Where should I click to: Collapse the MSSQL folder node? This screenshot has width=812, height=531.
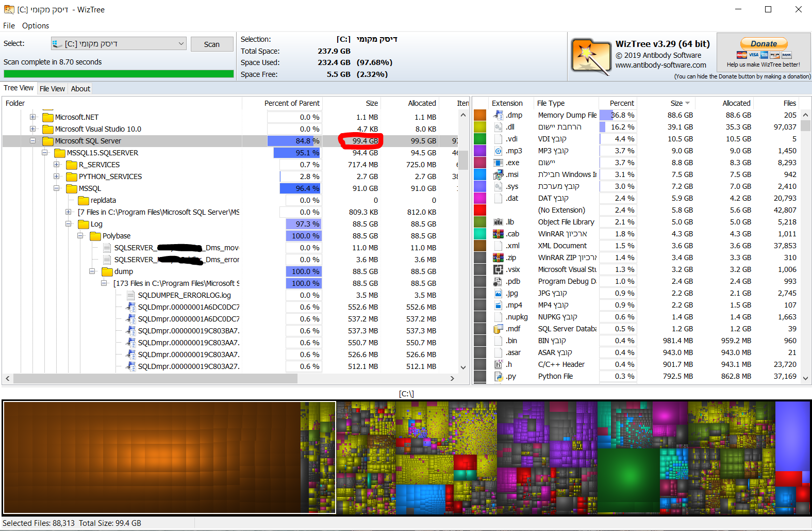point(57,188)
